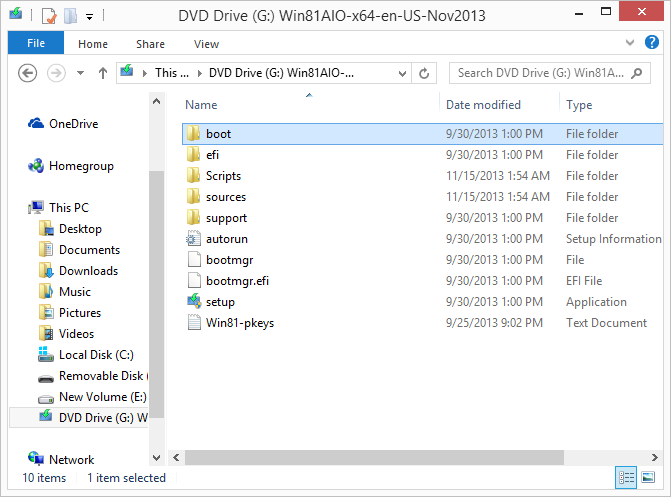Select the autorun setup information file icon
The width and height of the screenshot is (671, 497).
coord(193,238)
